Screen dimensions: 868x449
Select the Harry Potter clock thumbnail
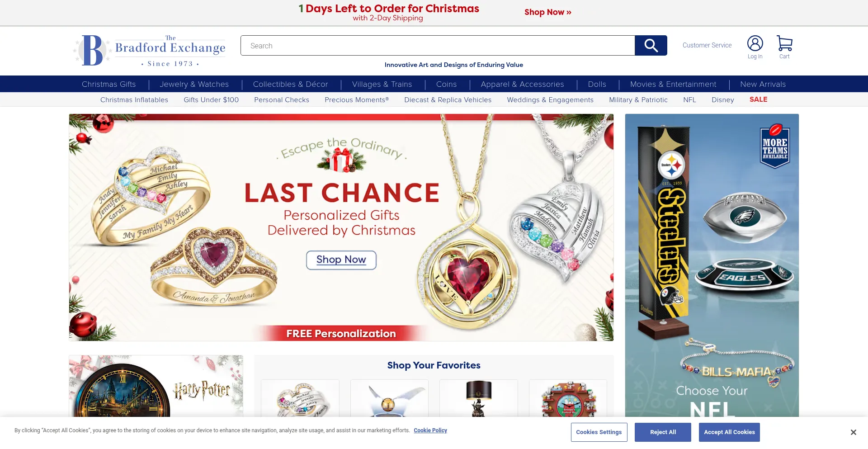pos(156,386)
